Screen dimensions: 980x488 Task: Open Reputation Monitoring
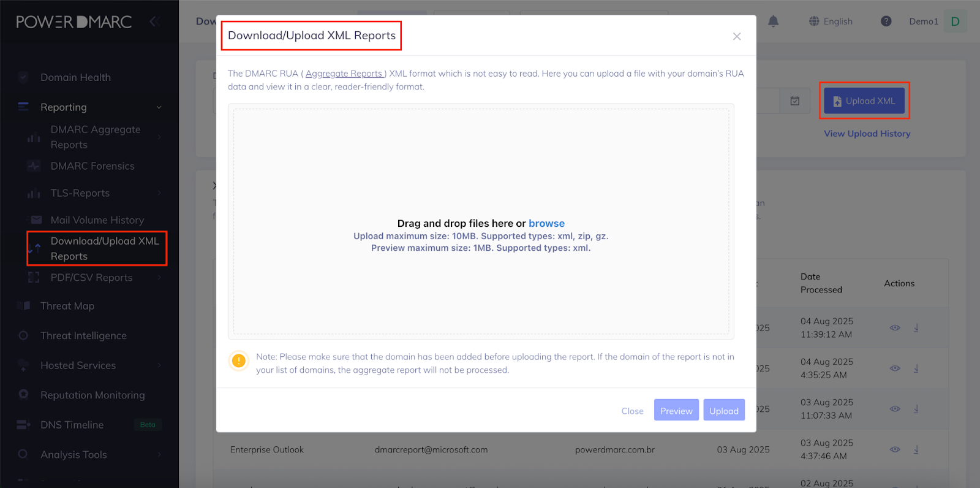pos(92,395)
